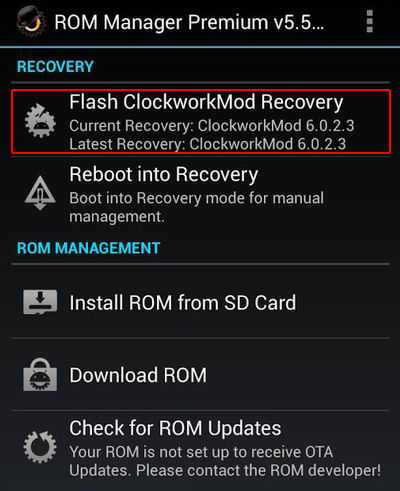This screenshot has height=491, width=400.
Task: Tap Boot into Recovery mode description
Action: click(x=196, y=207)
